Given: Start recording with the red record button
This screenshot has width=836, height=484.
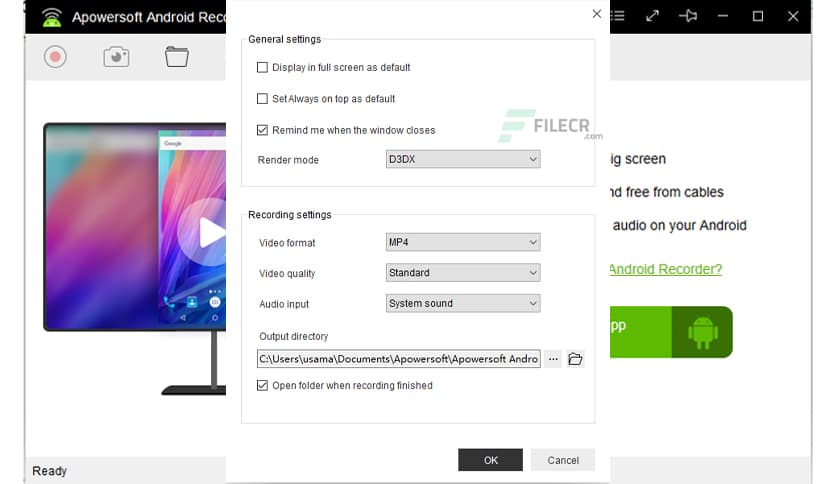Looking at the screenshot, I should [55, 57].
